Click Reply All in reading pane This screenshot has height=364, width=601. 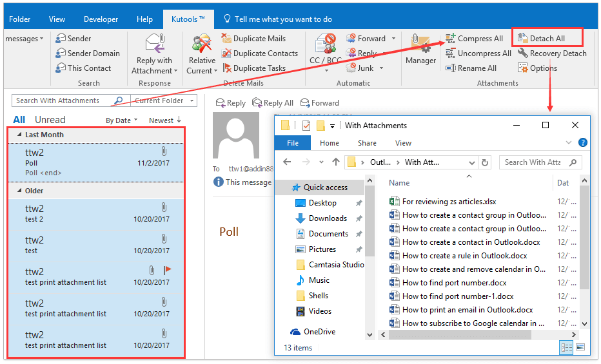pos(273,103)
